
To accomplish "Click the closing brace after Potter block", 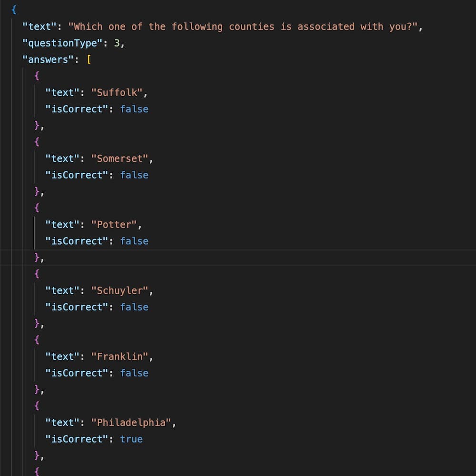I will pos(37,258).
